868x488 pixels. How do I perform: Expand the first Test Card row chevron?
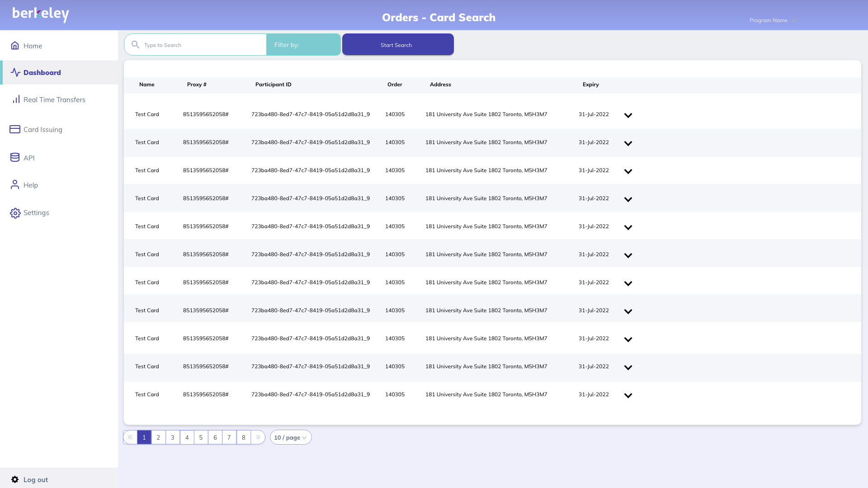coord(628,115)
